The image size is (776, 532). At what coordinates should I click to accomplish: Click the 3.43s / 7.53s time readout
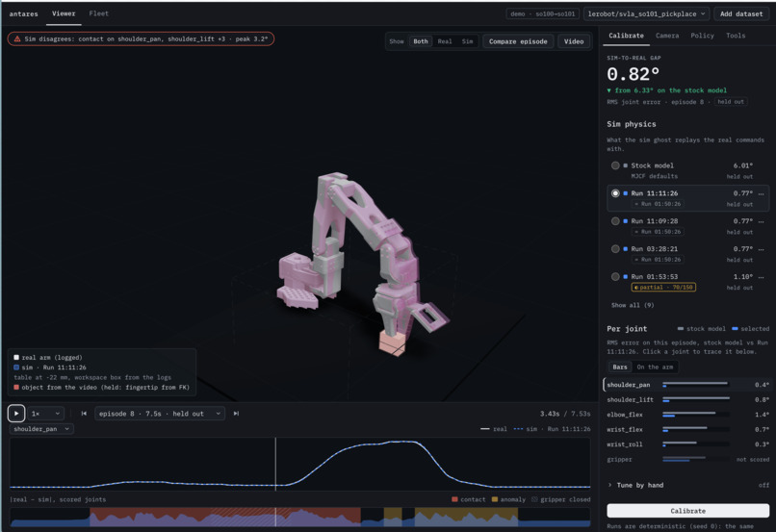[565, 414]
